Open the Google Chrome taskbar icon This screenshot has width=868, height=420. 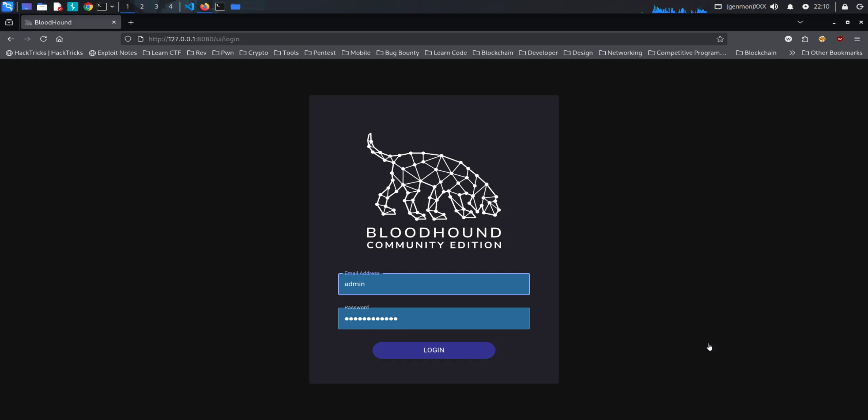88,6
